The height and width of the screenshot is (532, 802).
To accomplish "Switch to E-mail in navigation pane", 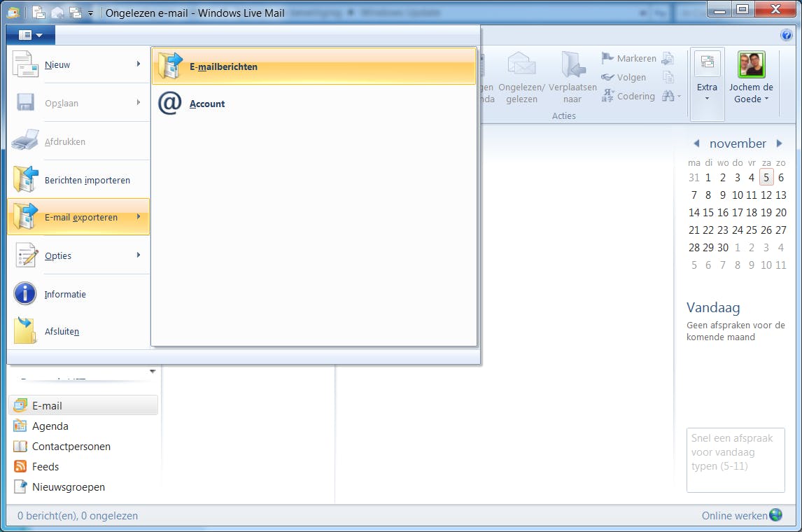I will (83, 405).
